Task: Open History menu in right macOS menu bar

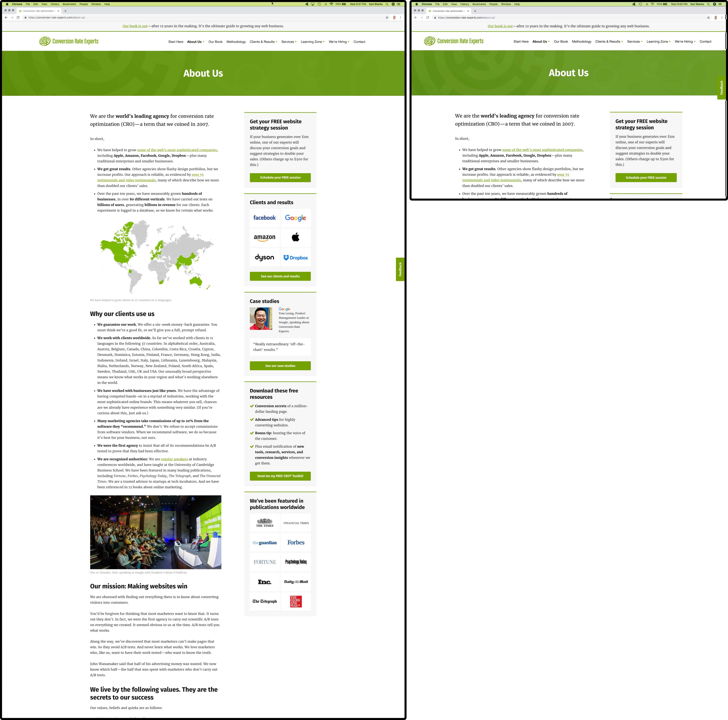Action: point(465,4)
